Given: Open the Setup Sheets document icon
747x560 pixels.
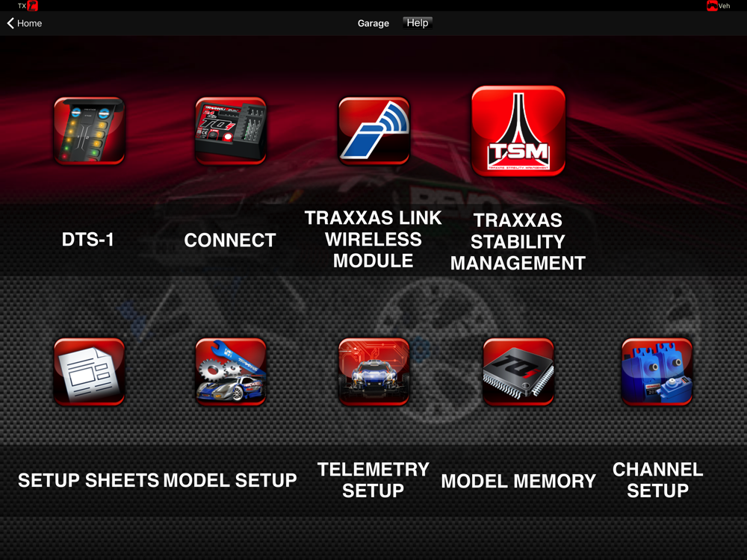Looking at the screenshot, I should click(89, 372).
